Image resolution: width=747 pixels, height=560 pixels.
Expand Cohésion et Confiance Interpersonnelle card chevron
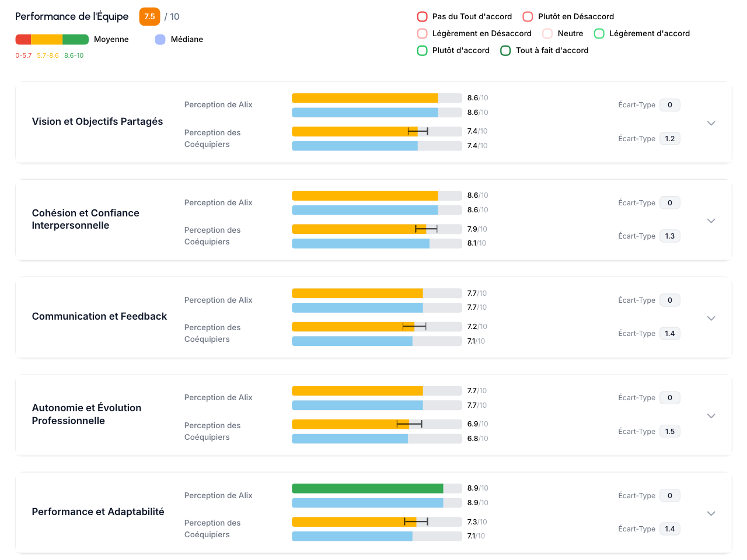(x=711, y=220)
